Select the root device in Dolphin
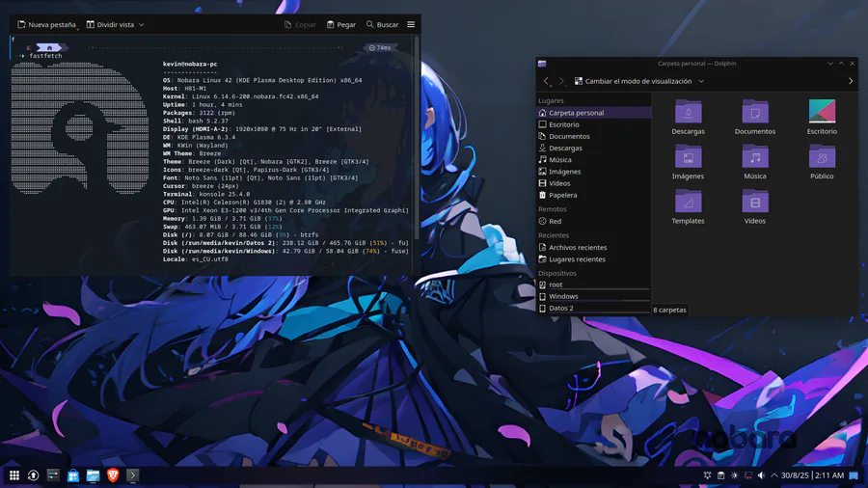 point(593,285)
